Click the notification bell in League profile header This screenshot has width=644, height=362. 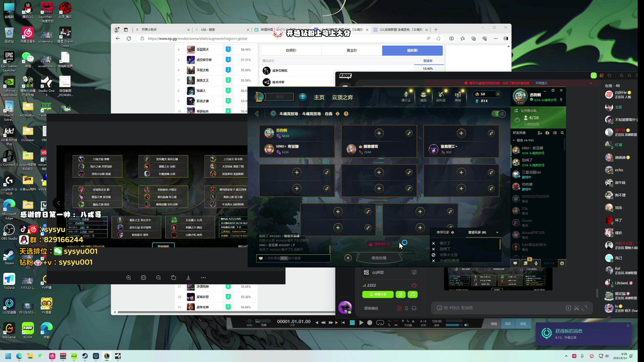561,100
